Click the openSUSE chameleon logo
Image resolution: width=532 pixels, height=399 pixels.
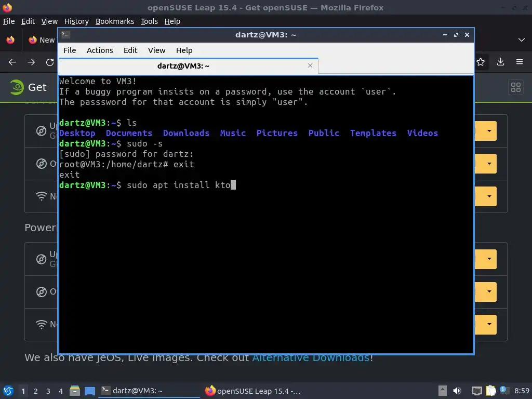click(x=17, y=87)
